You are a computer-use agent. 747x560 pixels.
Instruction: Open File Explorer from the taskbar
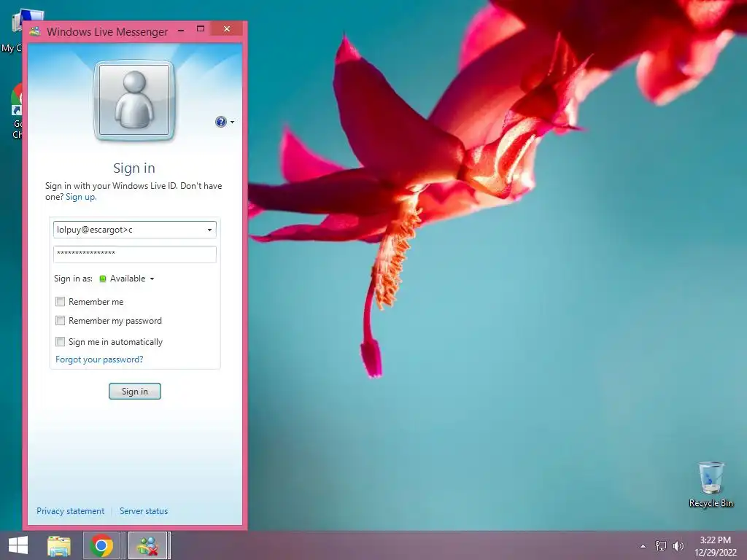(x=59, y=545)
